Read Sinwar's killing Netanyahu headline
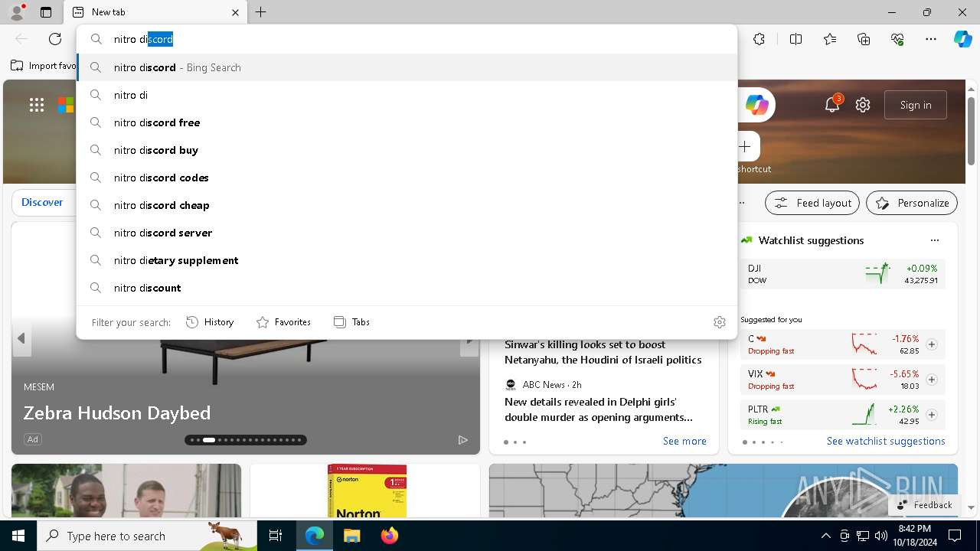This screenshot has width=980, height=551. 603,352
